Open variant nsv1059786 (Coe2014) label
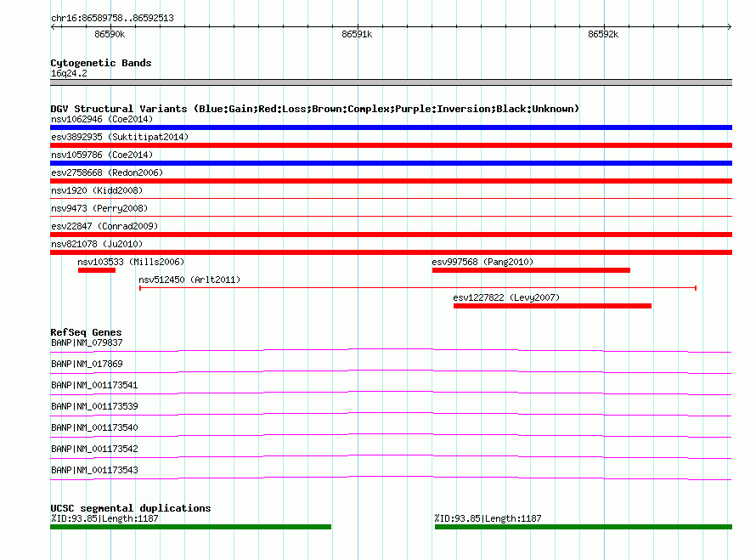The width and height of the screenshot is (756, 560). click(102, 155)
